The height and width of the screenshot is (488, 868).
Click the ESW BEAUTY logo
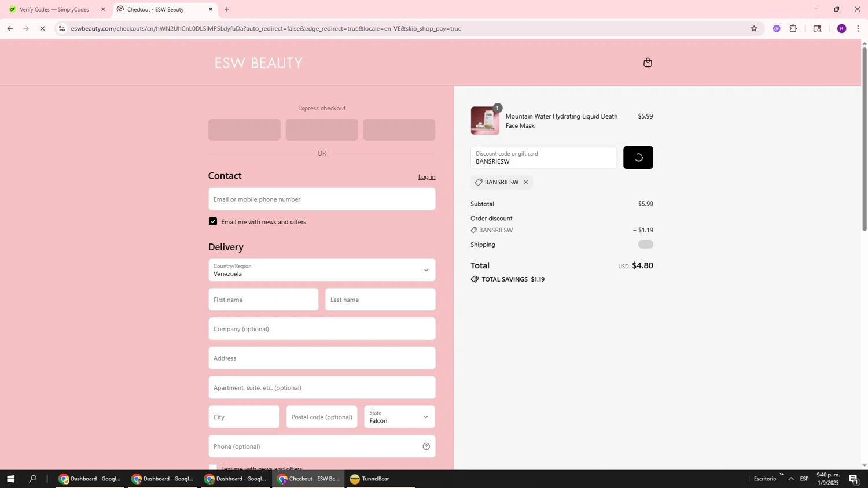click(x=259, y=63)
